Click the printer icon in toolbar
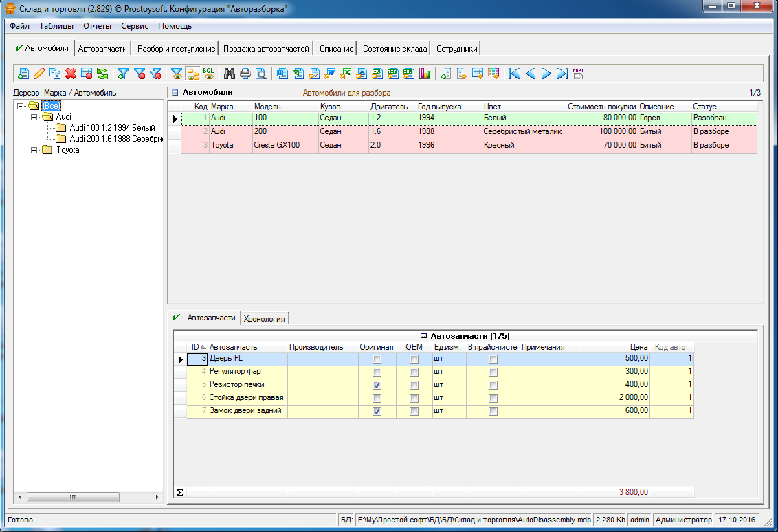 click(245, 74)
